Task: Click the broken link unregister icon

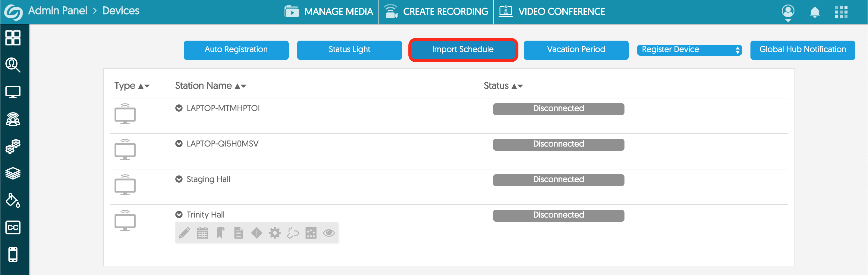Action: coord(293,233)
